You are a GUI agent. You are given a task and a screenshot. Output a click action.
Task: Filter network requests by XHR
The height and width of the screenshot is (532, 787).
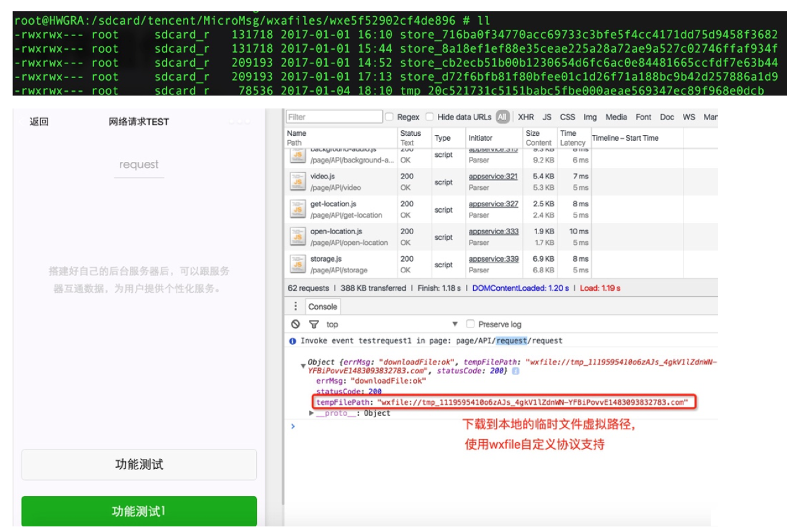[526, 117]
